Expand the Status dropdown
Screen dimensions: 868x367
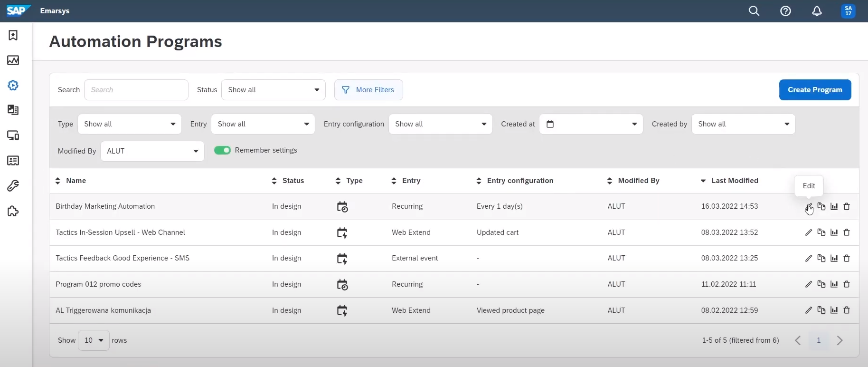(273, 90)
